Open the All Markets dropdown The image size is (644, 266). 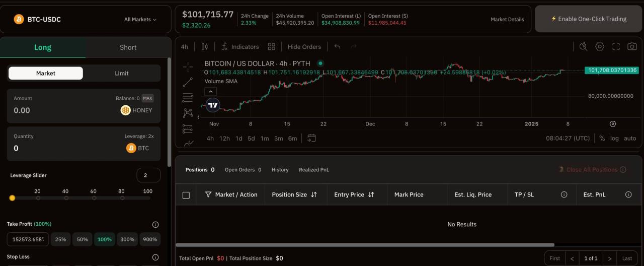(x=140, y=20)
